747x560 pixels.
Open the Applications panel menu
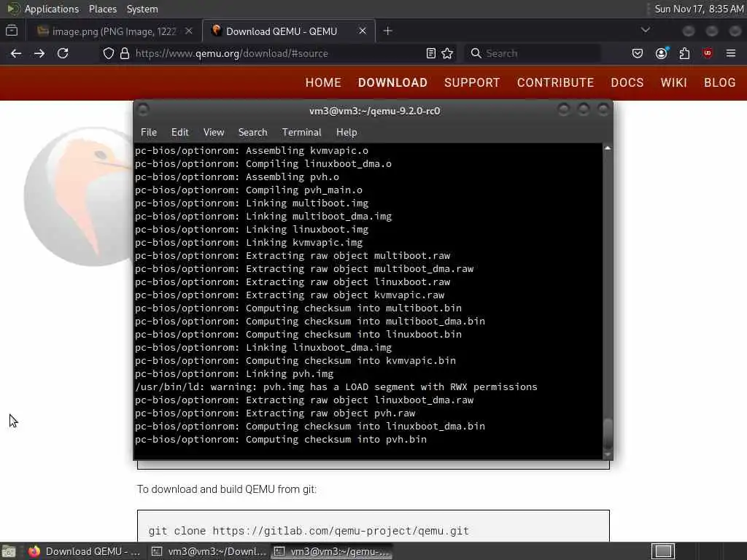click(x=52, y=9)
